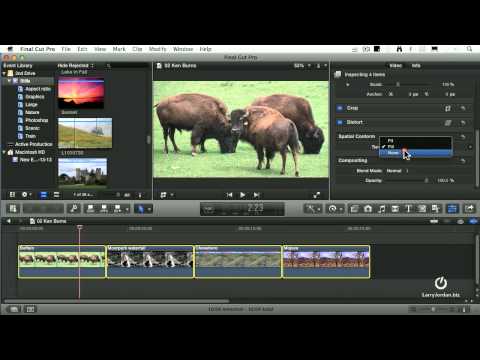Select the sunset thumbnail in browser
Screen dimensions: 480x360
tap(81, 93)
